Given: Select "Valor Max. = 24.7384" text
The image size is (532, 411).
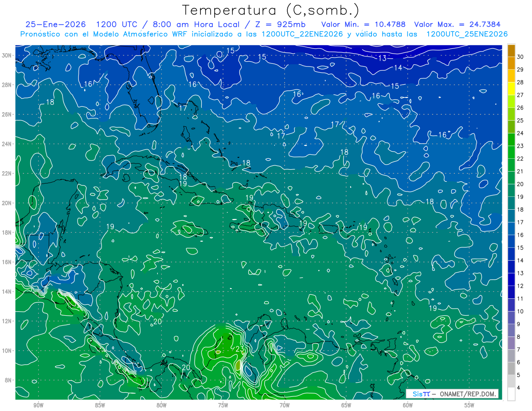Looking at the screenshot, I should 457,24.
